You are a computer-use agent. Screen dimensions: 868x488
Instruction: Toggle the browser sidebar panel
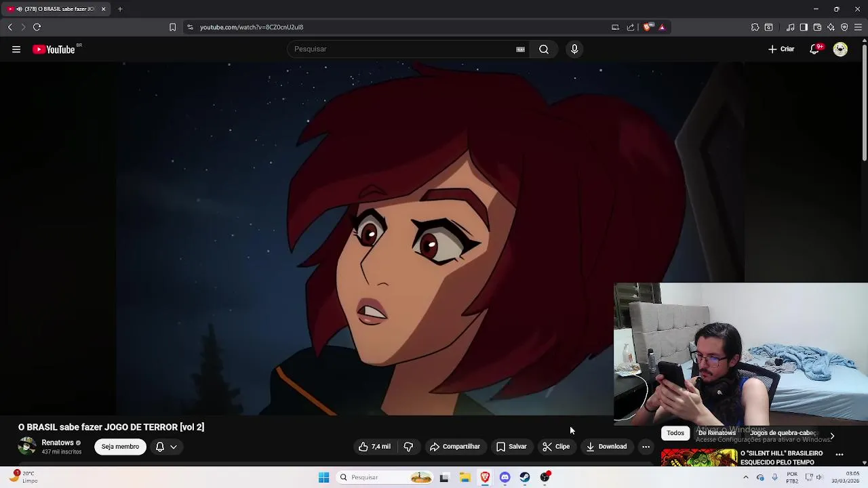(x=804, y=27)
